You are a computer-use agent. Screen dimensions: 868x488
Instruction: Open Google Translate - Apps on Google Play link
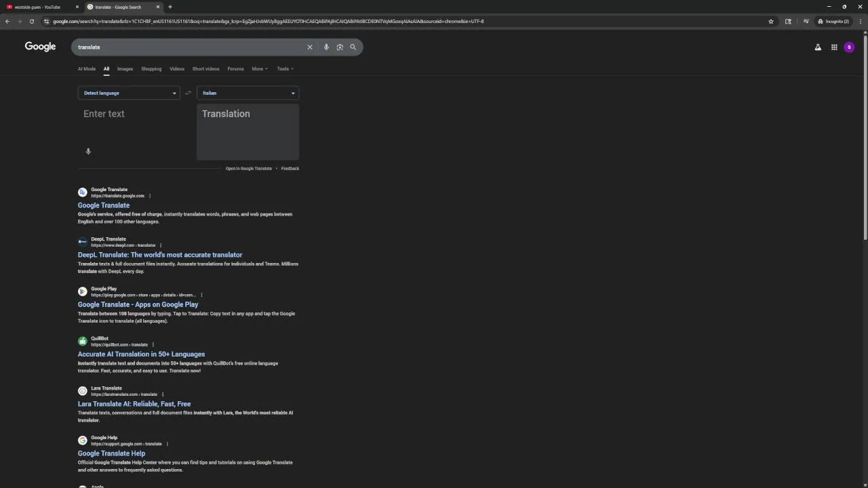pyautogui.click(x=138, y=304)
